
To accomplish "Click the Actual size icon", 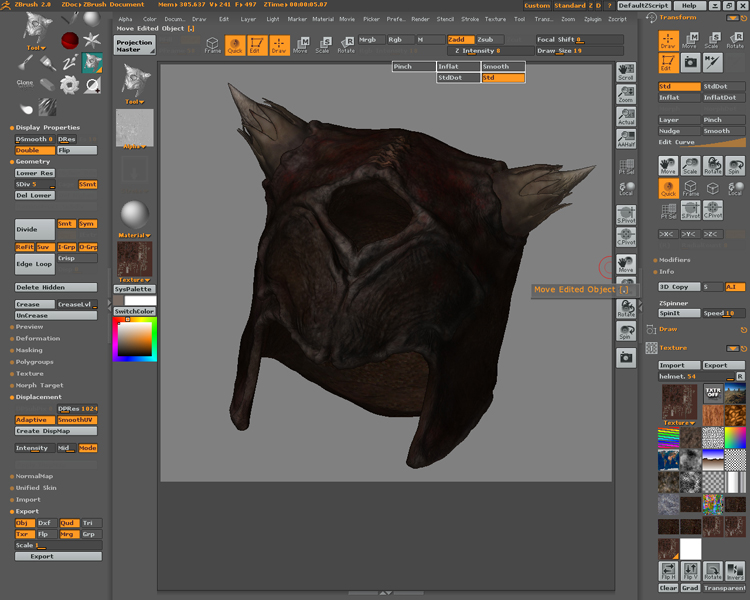I will (626, 118).
